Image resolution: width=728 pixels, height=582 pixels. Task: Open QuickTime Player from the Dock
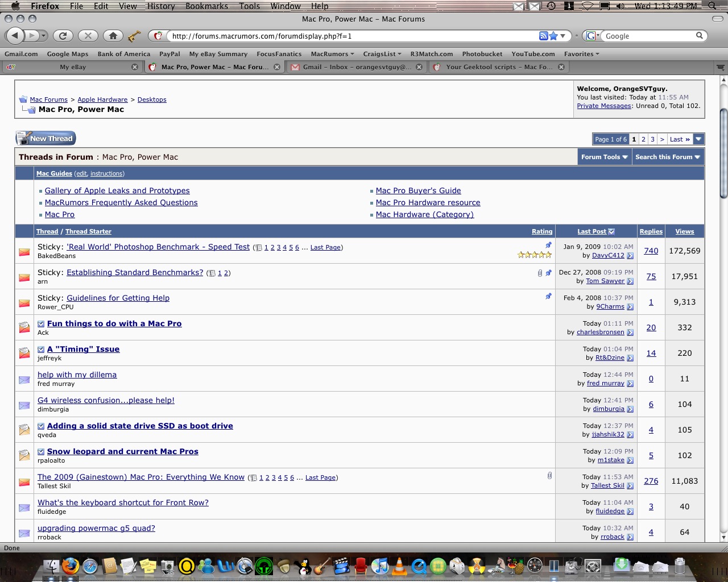point(419,566)
